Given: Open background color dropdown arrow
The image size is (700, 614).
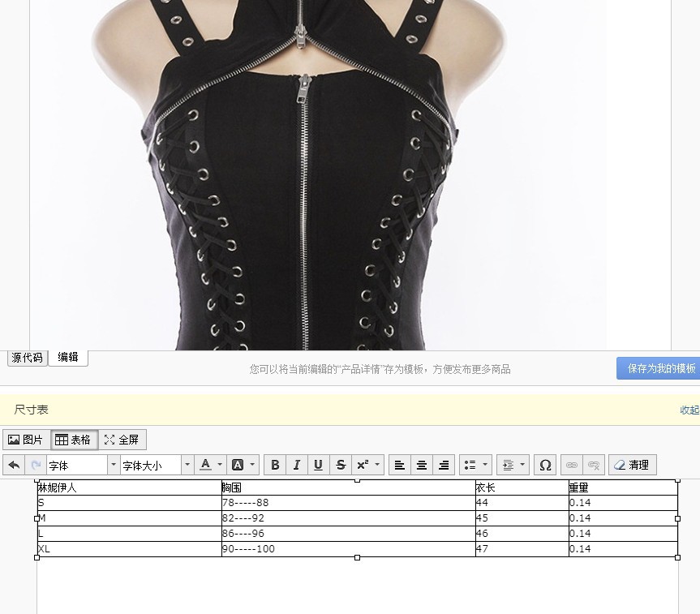Looking at the screenshot, I should [x=253, y=466].
